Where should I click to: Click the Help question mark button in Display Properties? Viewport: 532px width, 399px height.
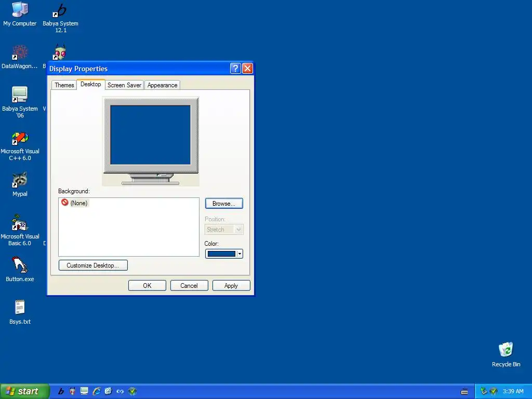pos(235,69)
